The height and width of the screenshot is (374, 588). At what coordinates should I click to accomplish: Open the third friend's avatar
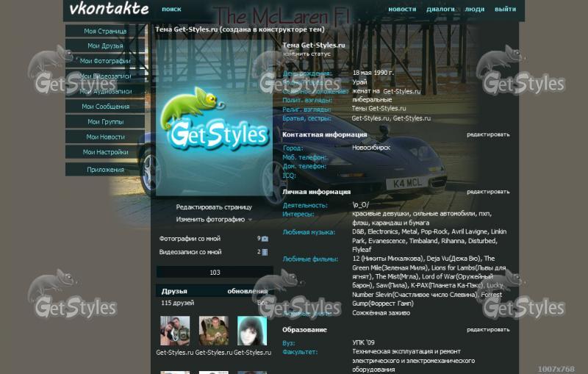tap(252, 331)
